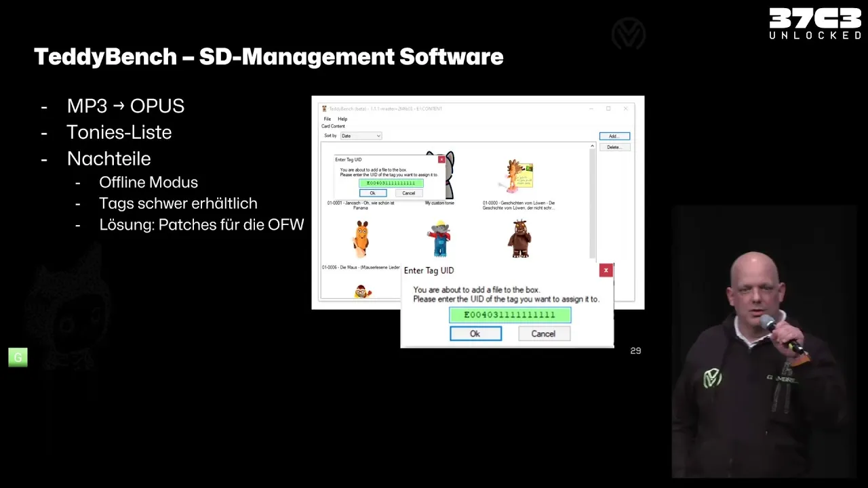The image size is (868, 488).
Task: Click Ok in the small Enter Tag UID dialog
Action: (372, 193)
